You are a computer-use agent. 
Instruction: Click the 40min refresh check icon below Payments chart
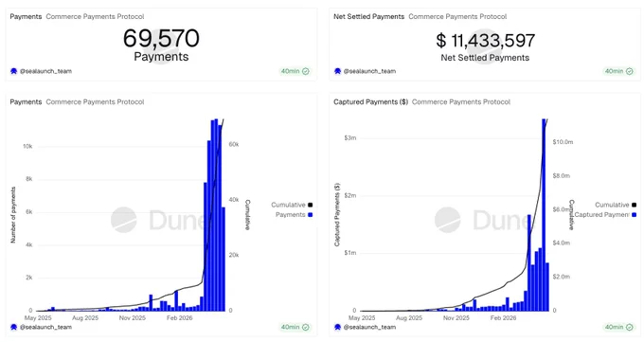coord(306,327)
